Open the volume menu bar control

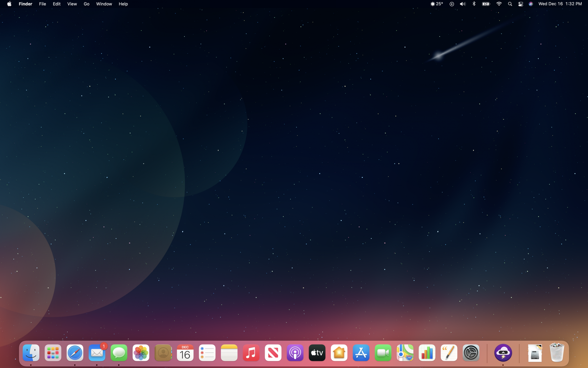(x=463, y=4)
